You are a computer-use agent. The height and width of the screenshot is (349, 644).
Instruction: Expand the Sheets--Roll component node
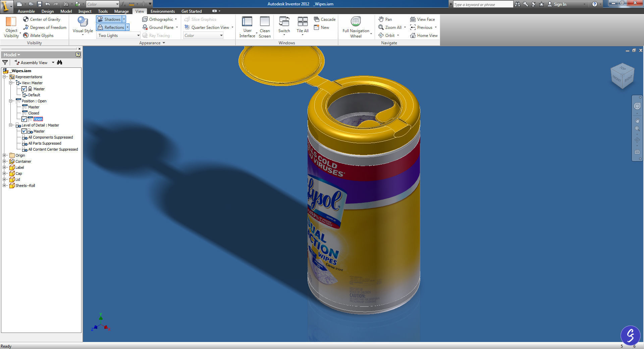[x=4, y=186]
